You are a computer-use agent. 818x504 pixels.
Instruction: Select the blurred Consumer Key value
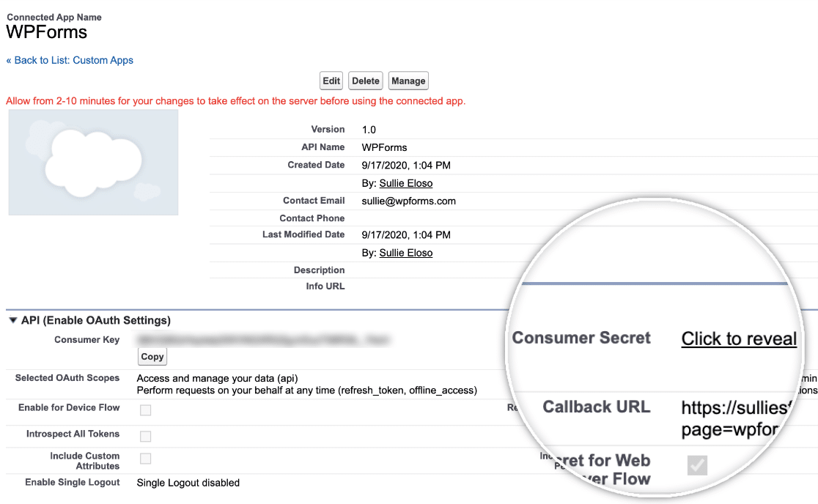pyautogui.click(x=263, y=341)
